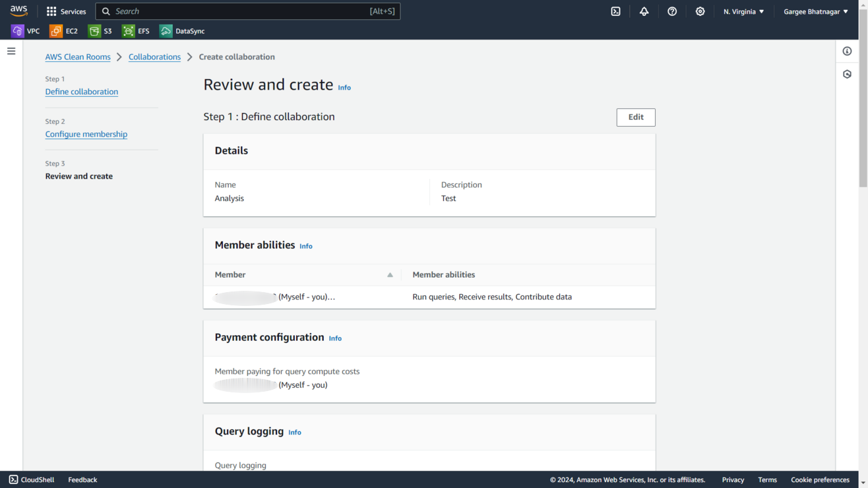Launch CloudShell from top bar icon
Screen dimensions: 868x488
(615, 11)
